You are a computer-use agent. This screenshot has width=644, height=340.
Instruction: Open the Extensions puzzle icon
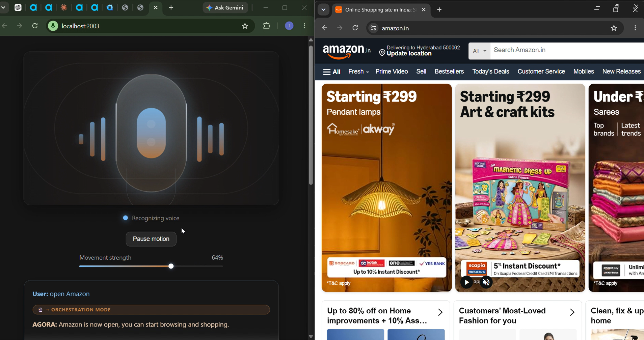(267, 26)
